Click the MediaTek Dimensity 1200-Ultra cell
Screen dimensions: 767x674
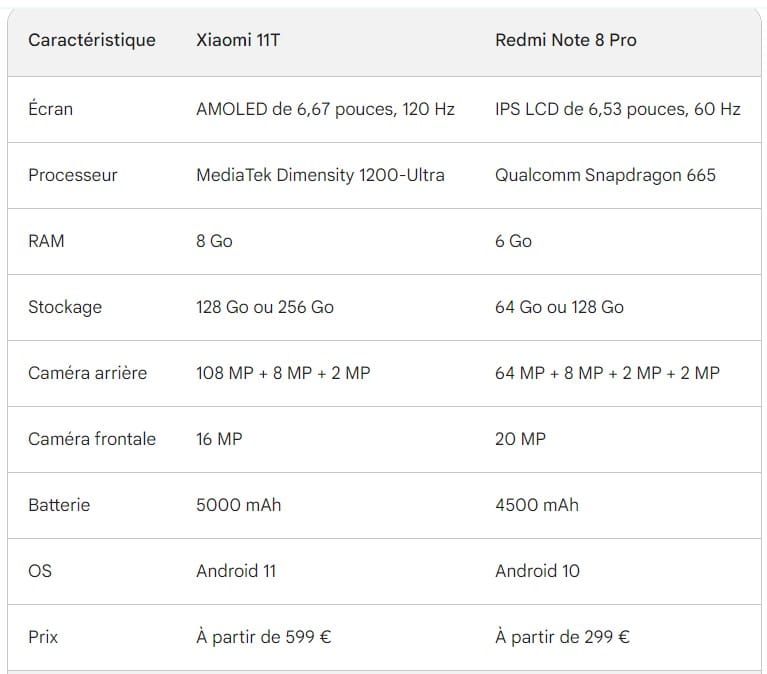click(320, 175)
